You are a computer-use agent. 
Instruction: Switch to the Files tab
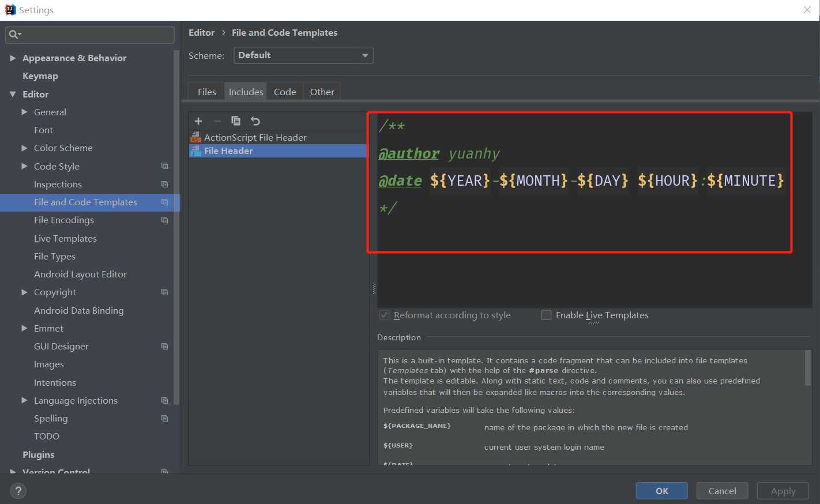click(x=206, y=92)
